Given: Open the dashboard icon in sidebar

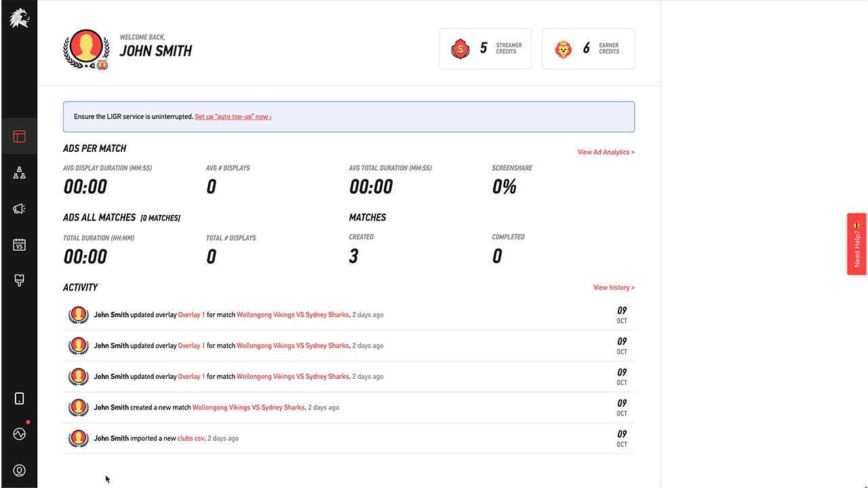Looking at the screenshot, I should coord(19,137).
